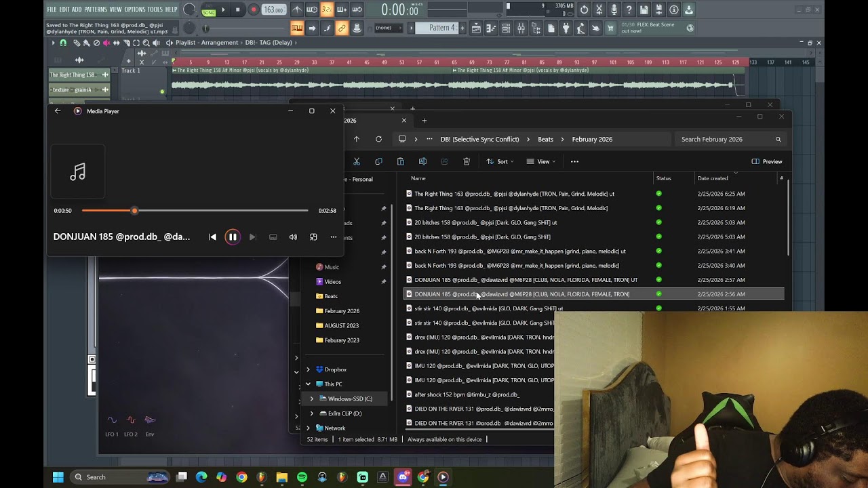Click Media Player seek bar handle
This screenshot has width=868, height=488.
(x=134, y=211)
